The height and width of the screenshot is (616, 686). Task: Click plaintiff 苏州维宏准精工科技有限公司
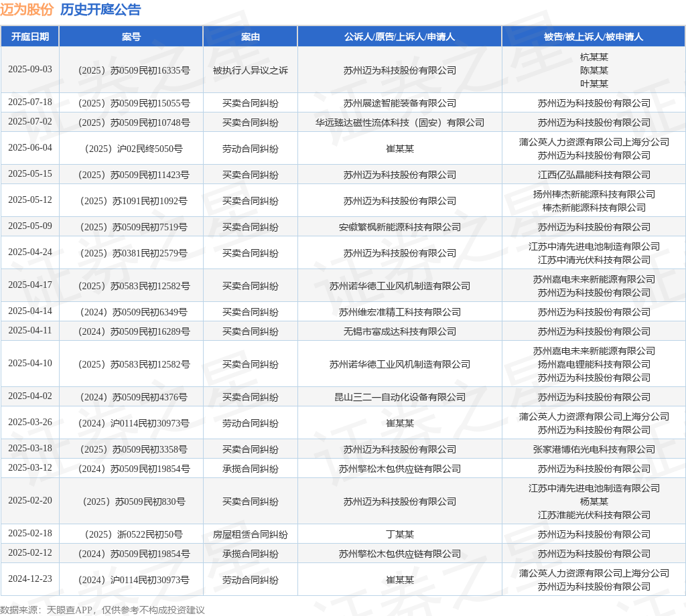coord(399,312)
